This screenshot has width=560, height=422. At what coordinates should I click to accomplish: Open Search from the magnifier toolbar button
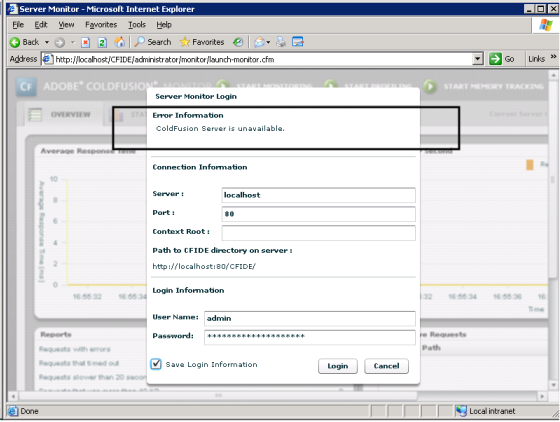coord(153,42)
